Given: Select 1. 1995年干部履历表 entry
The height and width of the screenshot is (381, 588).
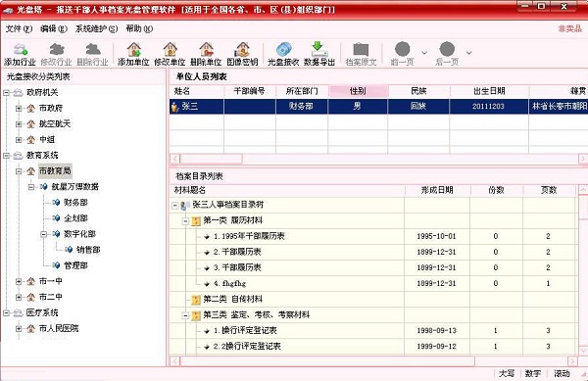Looking at the screenshot, I should [249, 236].
